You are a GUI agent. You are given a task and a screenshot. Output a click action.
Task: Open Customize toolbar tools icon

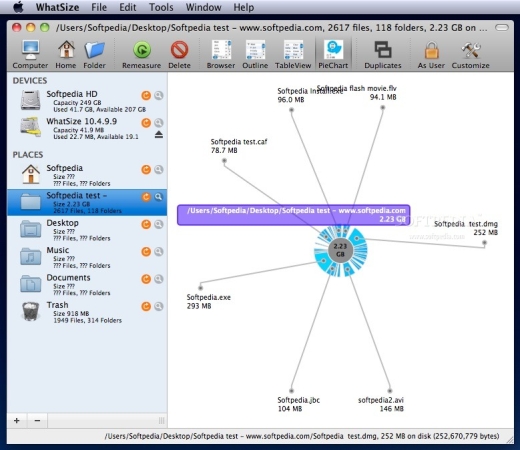tap(471, 50)
